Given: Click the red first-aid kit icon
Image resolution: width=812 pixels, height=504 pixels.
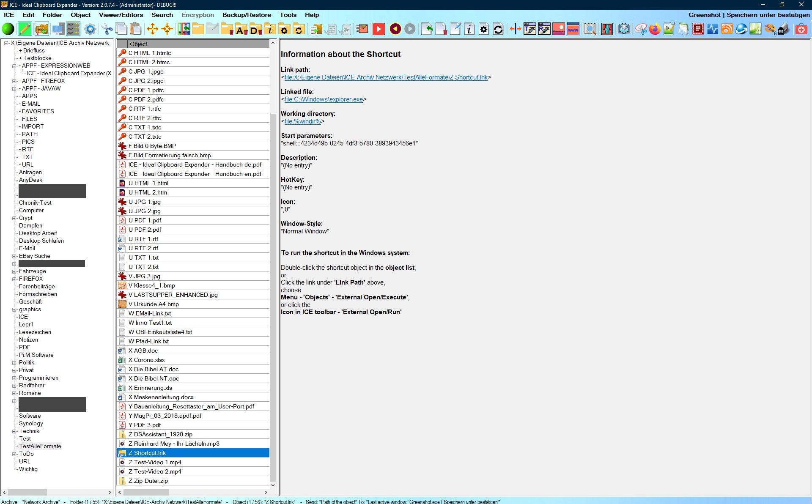Looking at the screenshot, I should [x=801, y=29].
